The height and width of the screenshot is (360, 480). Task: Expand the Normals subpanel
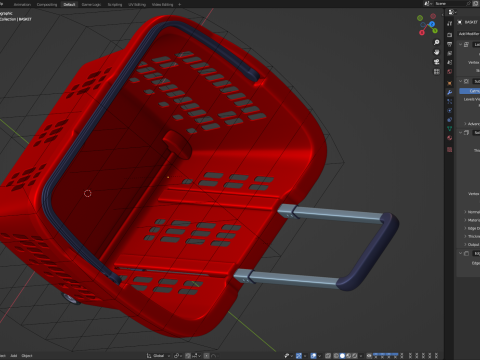pos(465,212)
